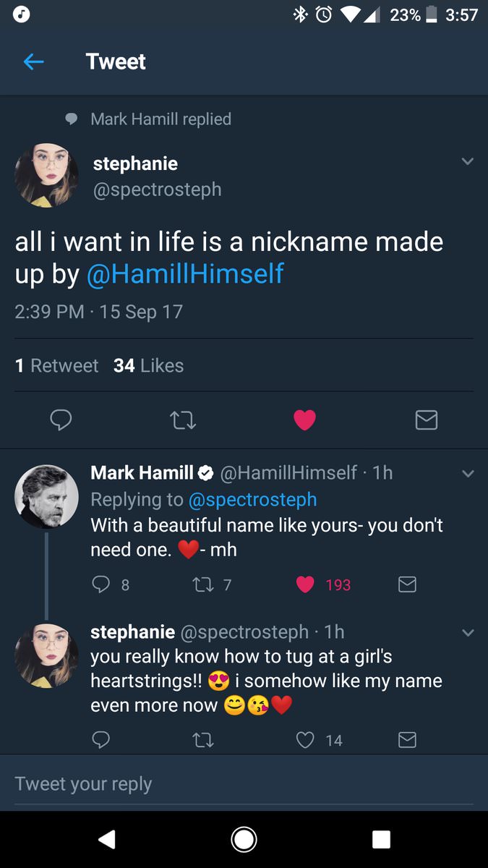Open @HamillHimself mention in tweet text

coord(185,274)
